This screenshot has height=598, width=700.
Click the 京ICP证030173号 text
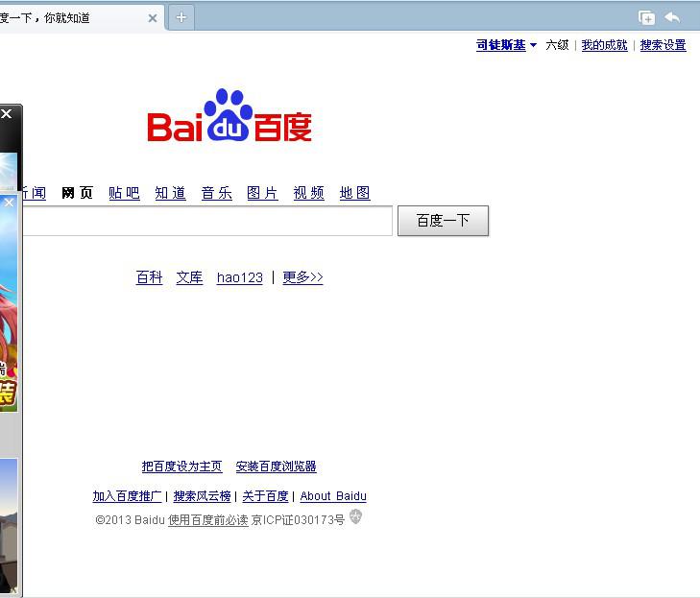299,520
